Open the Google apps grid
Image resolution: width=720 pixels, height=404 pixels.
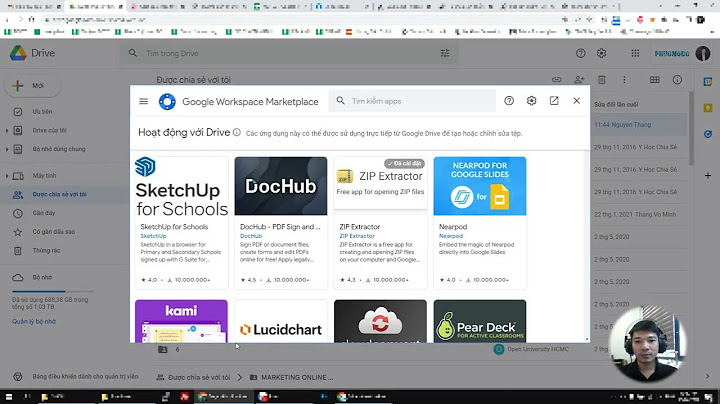point(635,53)
